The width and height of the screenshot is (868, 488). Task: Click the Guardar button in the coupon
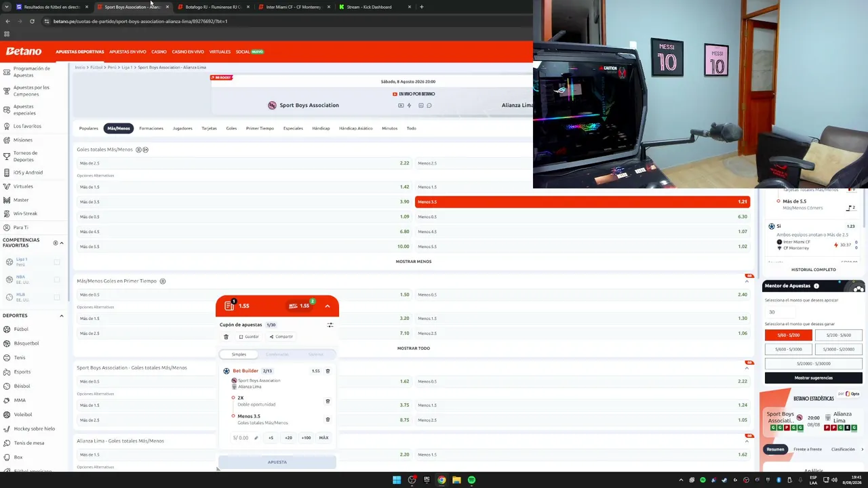(249, 337)
